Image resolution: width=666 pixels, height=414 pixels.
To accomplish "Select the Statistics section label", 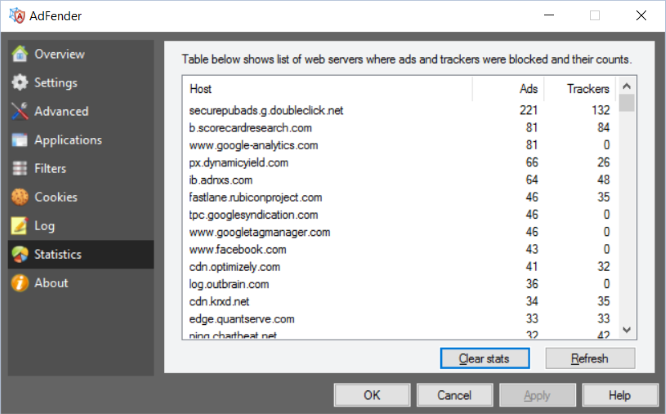I will (58, 254).
